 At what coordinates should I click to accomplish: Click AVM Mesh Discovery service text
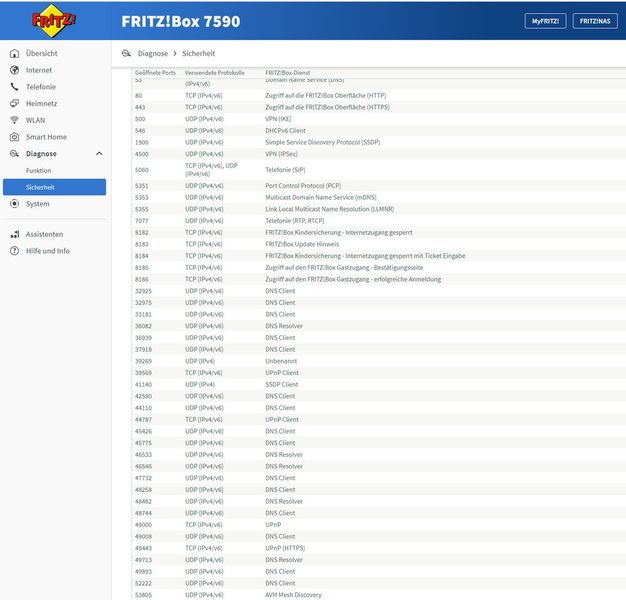tap(293, 595)
